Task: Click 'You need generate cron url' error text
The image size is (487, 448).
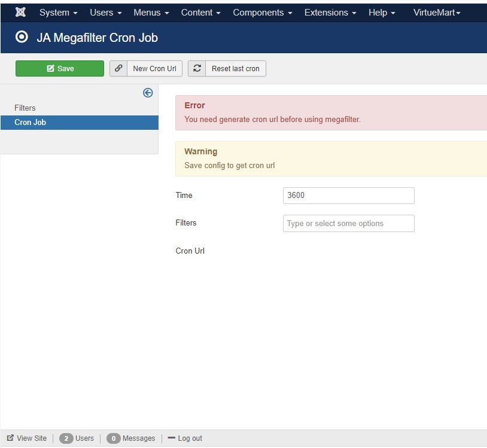Action: click(x=272, y=119)
